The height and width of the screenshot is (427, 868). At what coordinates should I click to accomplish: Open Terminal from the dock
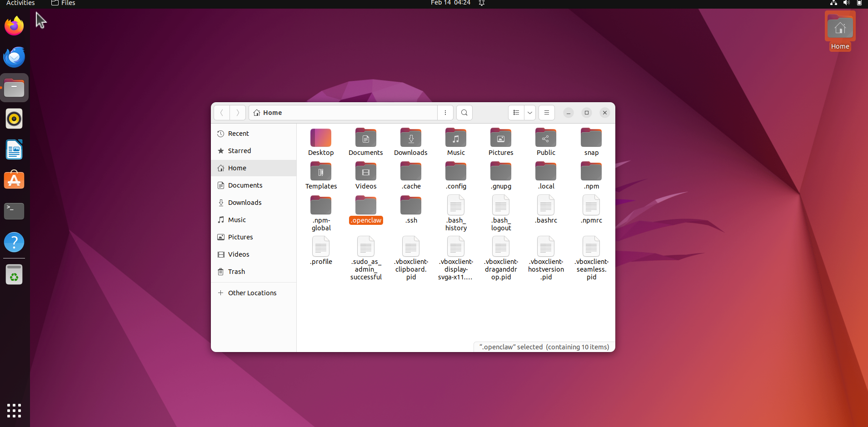coord(14,211)
